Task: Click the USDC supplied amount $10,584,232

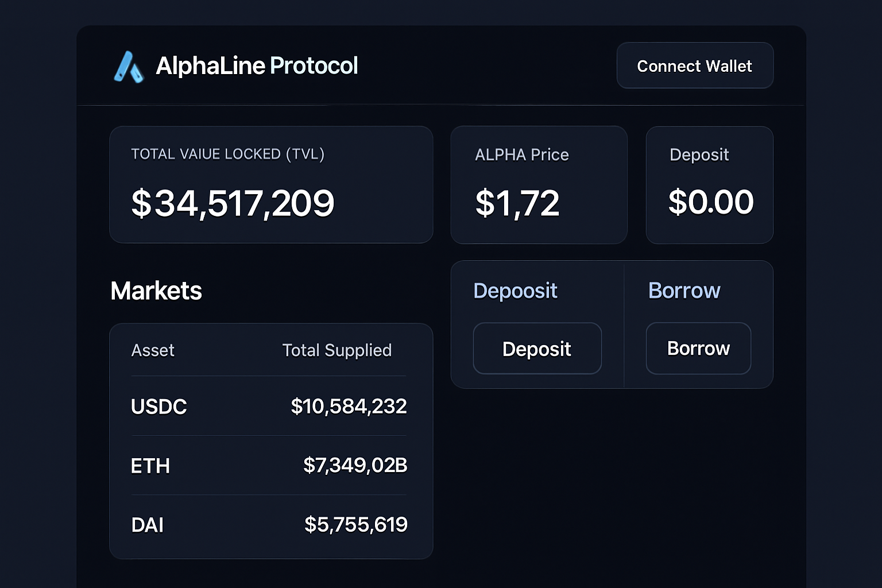Action: pos(349,407)
